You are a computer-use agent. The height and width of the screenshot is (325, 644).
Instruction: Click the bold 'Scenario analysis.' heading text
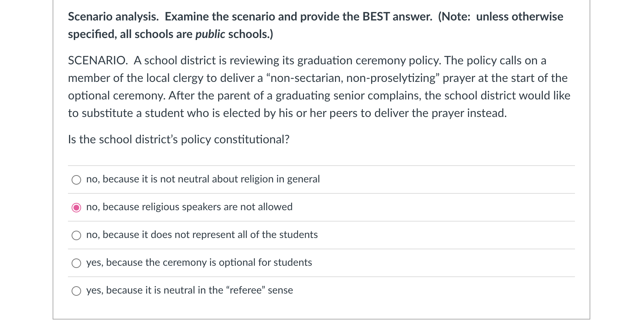click(113, 17)
